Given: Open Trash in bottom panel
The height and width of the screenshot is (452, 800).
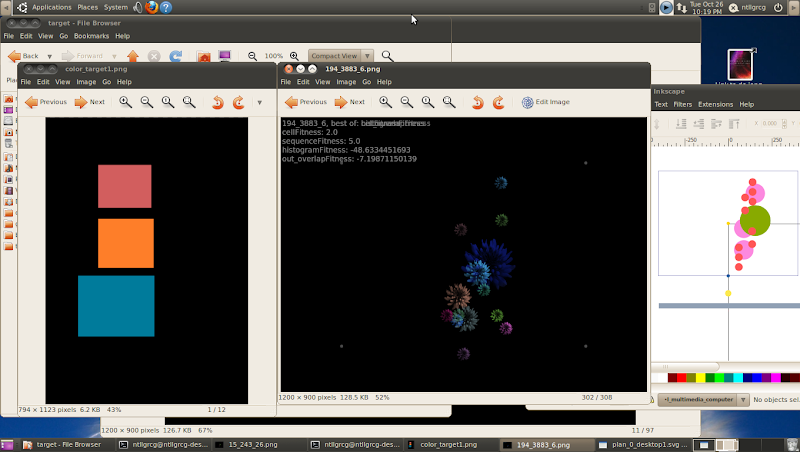Looking at the screenshot, I should (x=792, y=444).
